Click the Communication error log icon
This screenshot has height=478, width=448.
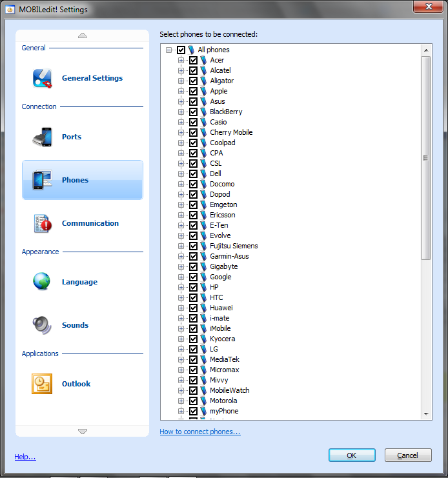pyautogui.click(x=43, y=223)
